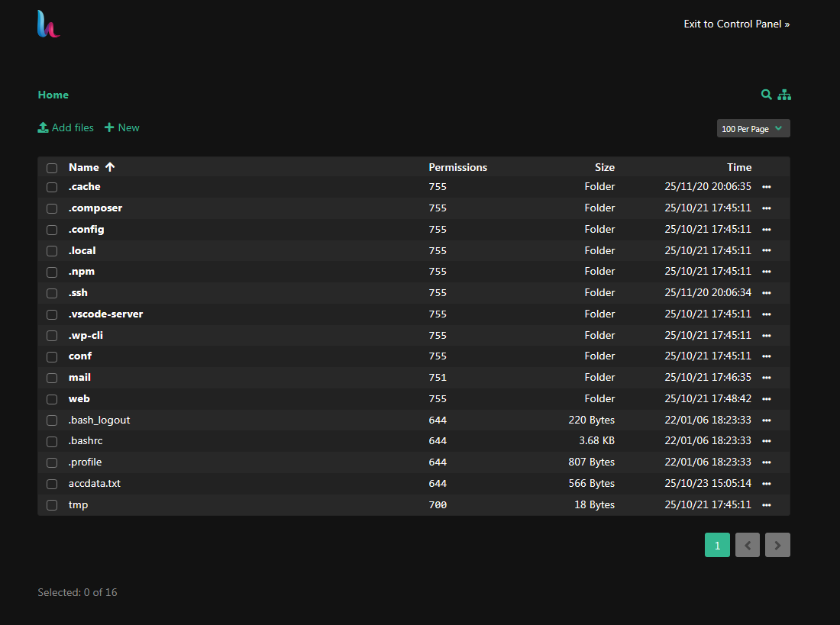
Task: Sort by Name column header
Action: [x=84, y=167]
